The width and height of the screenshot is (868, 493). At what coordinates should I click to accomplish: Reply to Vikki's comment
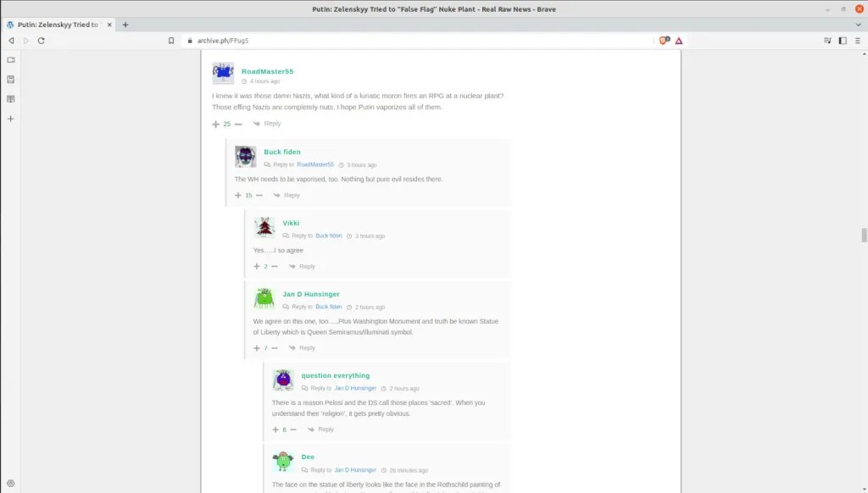303,267
